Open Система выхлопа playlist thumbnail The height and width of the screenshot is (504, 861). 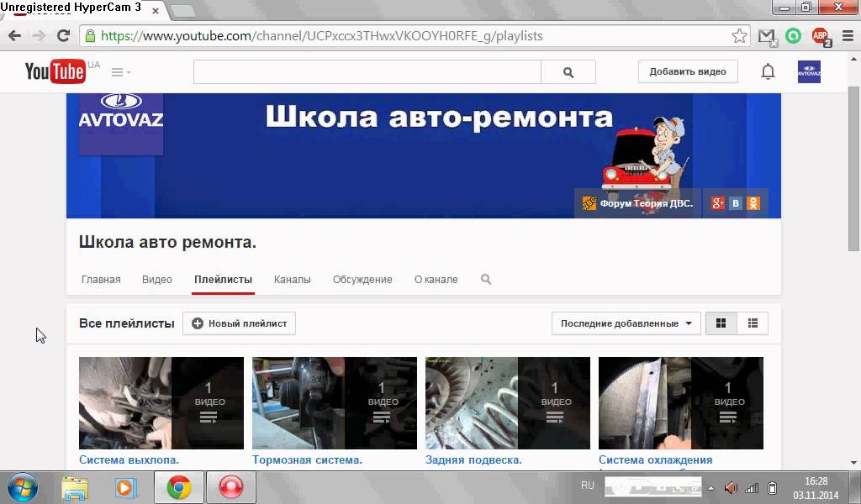161,403
